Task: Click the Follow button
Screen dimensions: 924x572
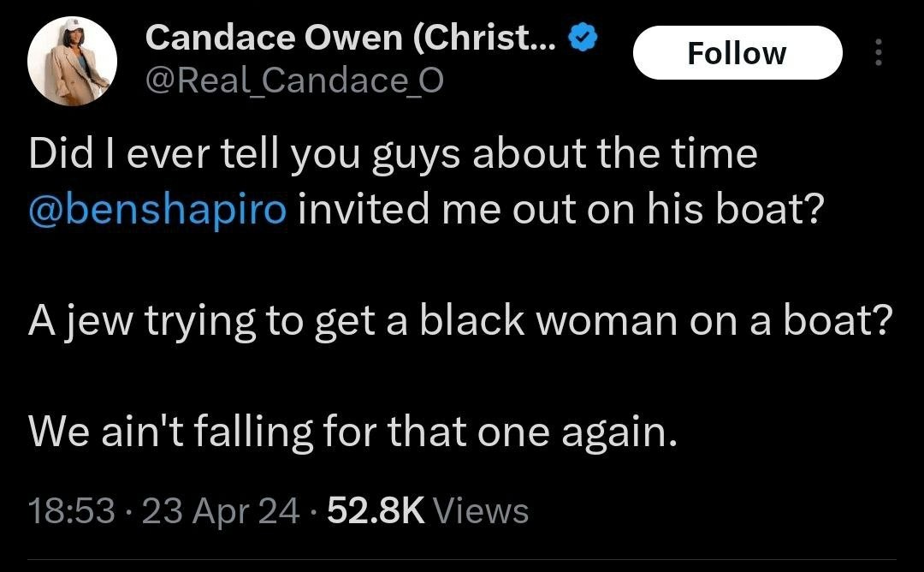Action: tap(737, 53)
